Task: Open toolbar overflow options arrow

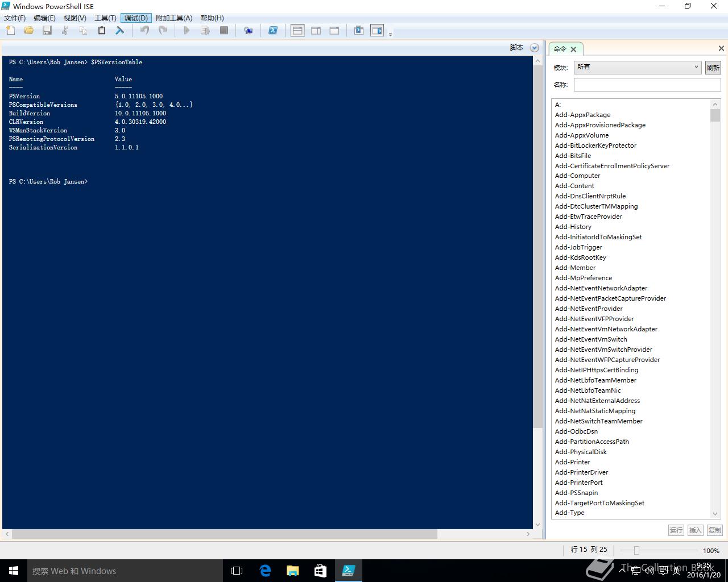Action: tap(390, 34)
